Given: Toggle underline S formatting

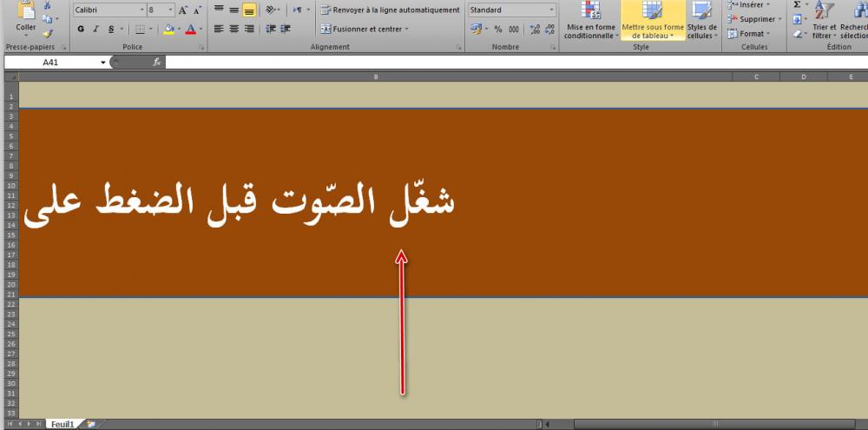Looking at the screenshot, I should click(111, 29).
